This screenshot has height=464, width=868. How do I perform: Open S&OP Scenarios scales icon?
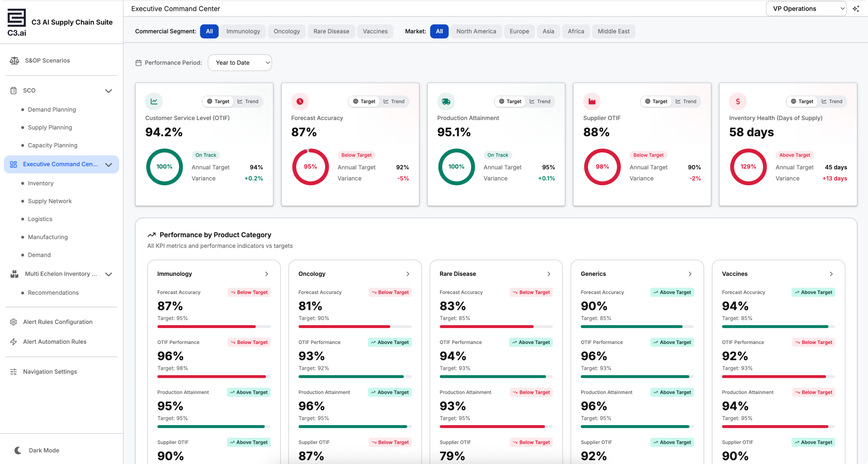coord(14,61)
